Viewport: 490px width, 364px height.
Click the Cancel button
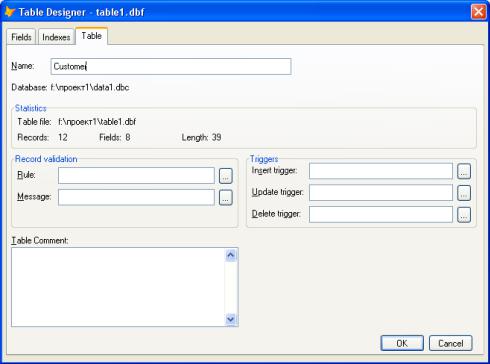[451, 343]
